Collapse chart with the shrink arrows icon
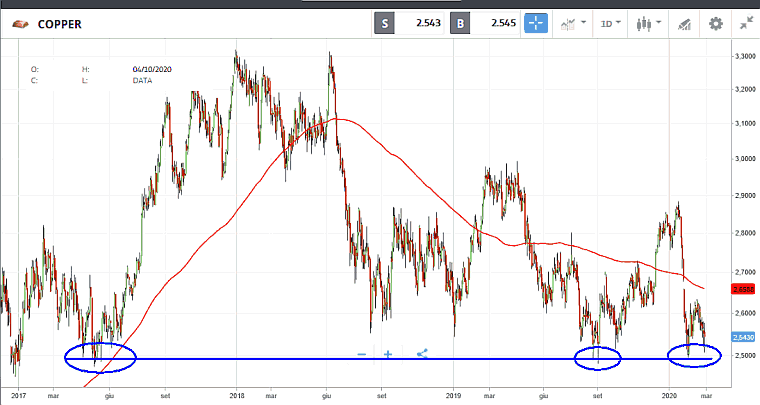 pyautogui.click(x=745, y=23)
